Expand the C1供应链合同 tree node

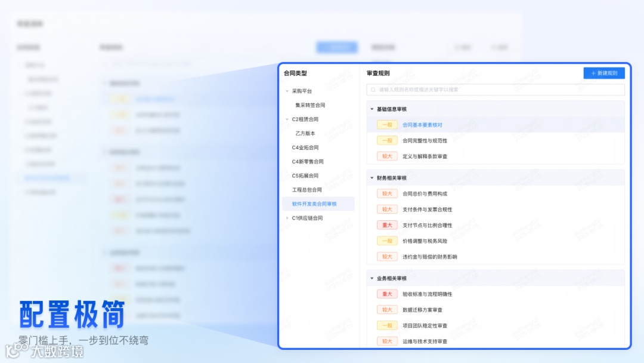[287, 218]
